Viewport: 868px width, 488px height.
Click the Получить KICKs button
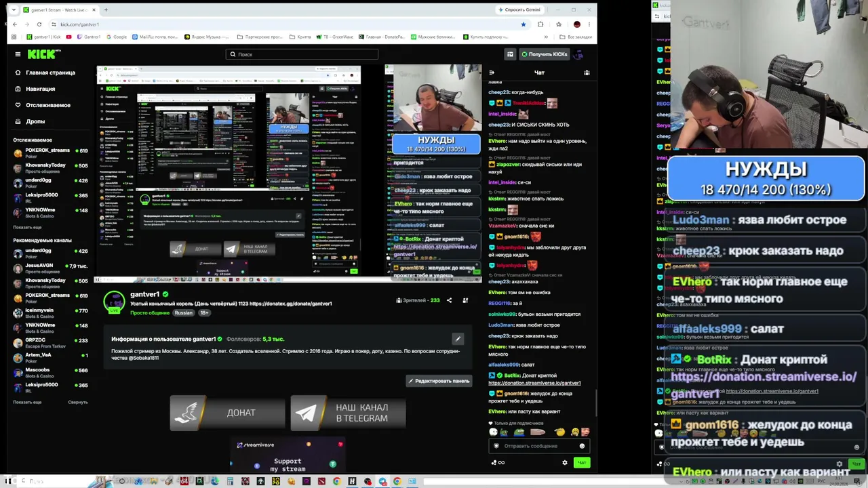click(544, 54)
